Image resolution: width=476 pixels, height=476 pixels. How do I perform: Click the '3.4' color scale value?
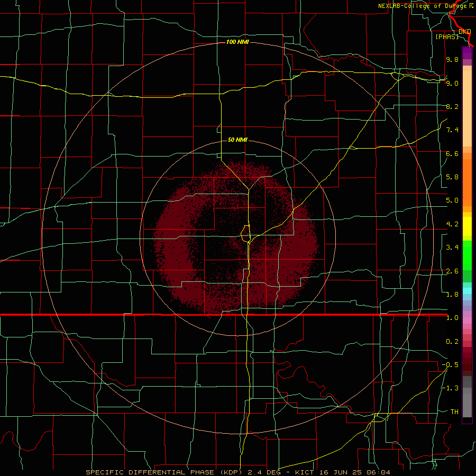point(452,248)
